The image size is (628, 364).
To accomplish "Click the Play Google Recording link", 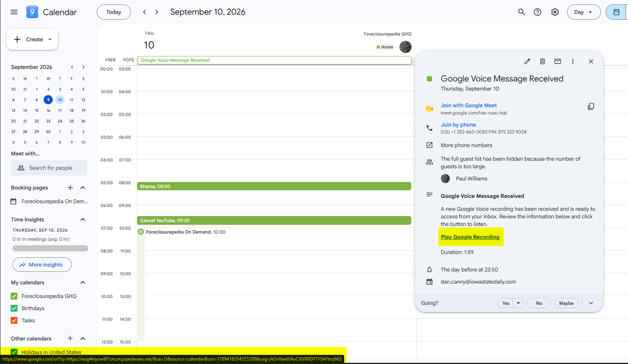I will (470, 237).
